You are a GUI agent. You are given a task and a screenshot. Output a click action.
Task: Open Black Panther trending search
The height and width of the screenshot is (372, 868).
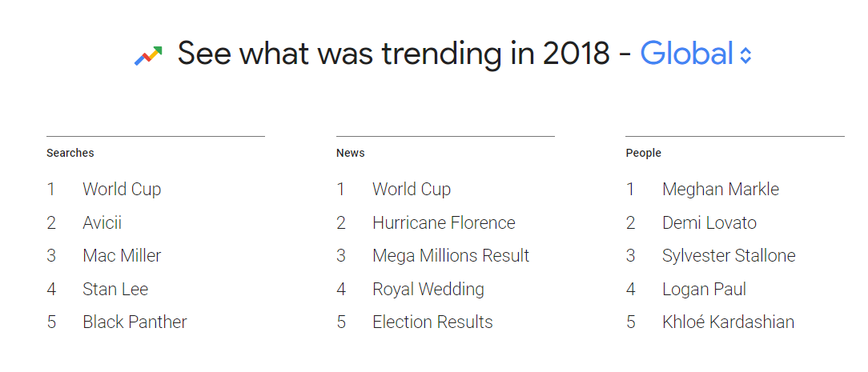(135, 322)
